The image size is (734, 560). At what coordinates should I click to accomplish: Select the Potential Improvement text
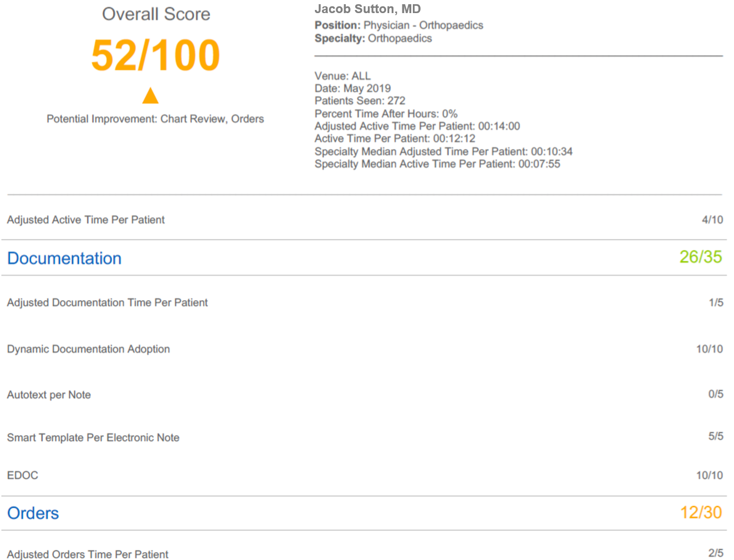point(155,119)
